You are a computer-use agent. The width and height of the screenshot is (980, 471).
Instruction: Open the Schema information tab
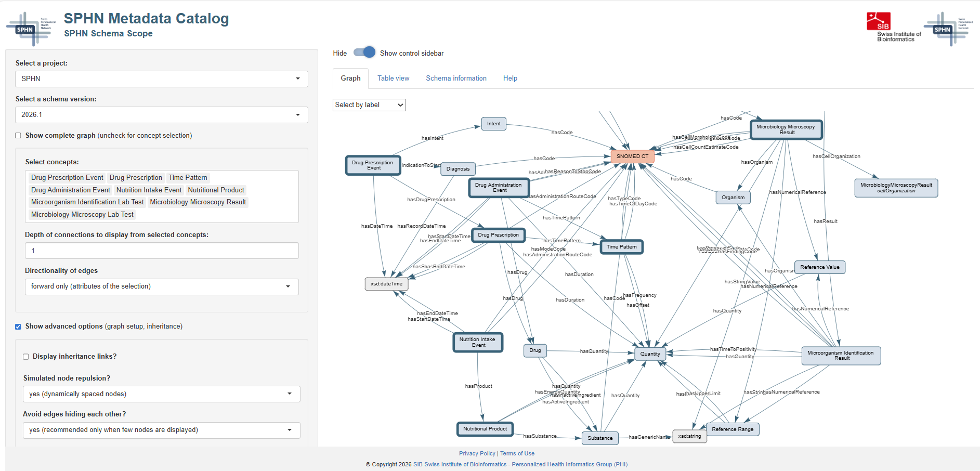(456, 78)
